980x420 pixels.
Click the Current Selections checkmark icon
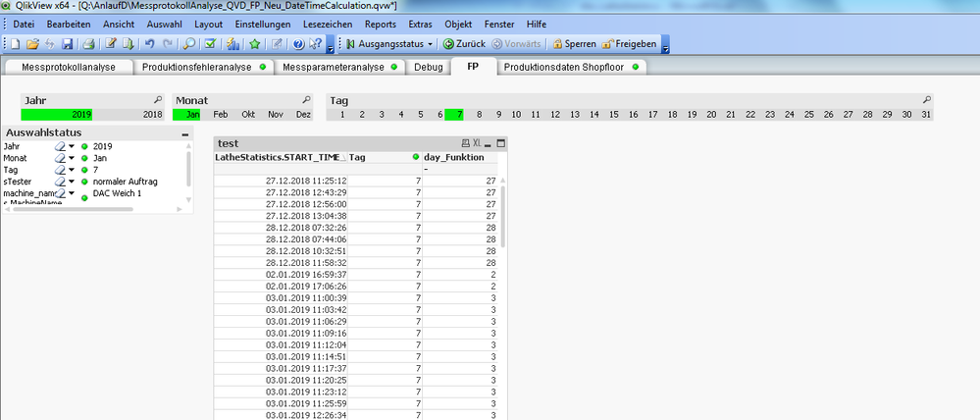point(210,44)
